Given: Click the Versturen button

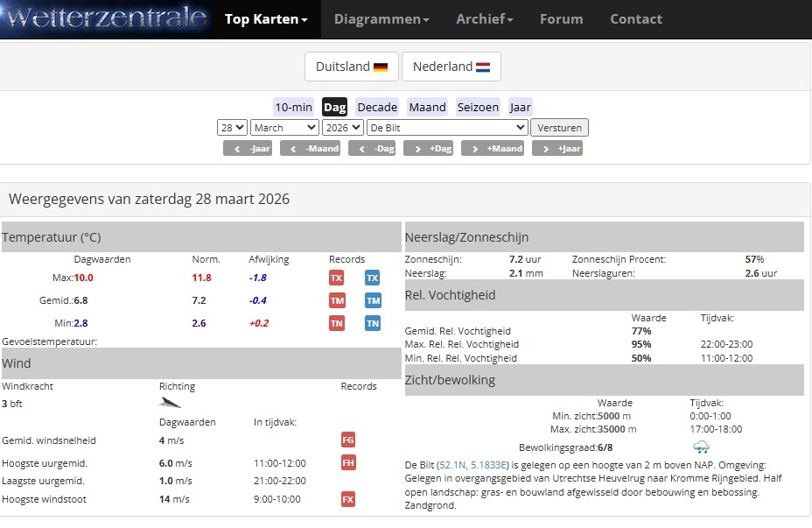Looking at the screenshot, I should [x=559, y=128].
